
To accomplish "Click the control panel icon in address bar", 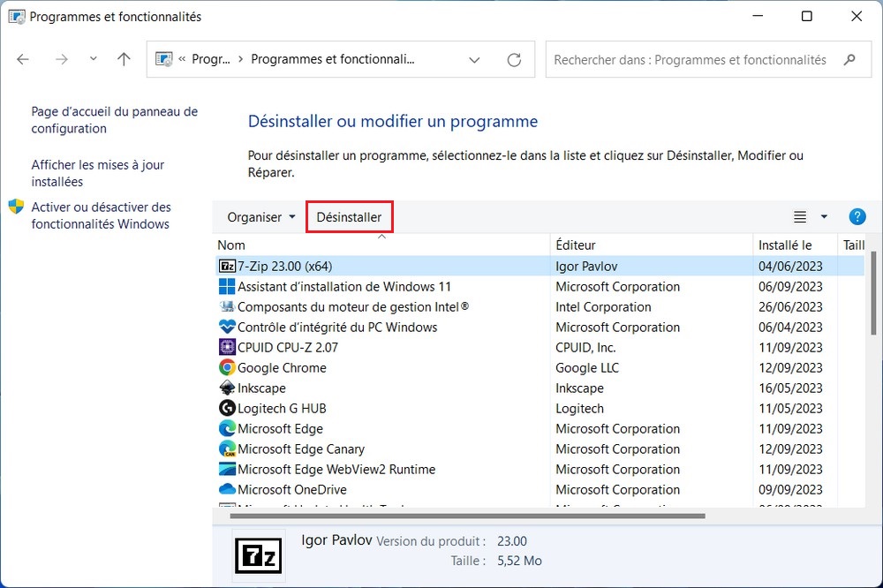I will (164, 59).
